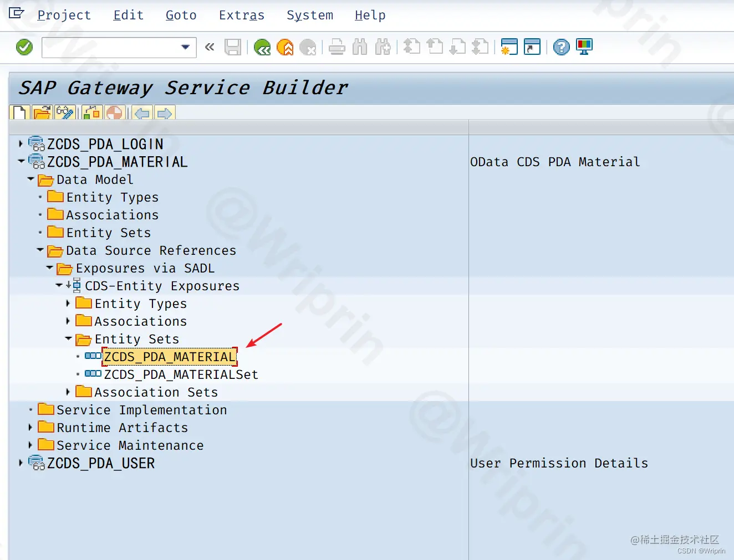Open the Project menu
734x560 pixels.
[x=64, y=15]
